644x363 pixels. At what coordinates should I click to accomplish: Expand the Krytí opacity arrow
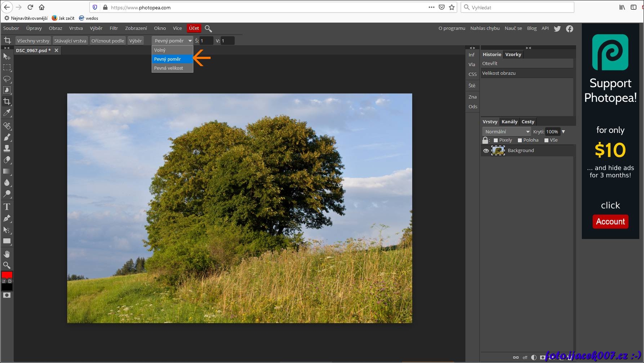(x=563, y=132)
